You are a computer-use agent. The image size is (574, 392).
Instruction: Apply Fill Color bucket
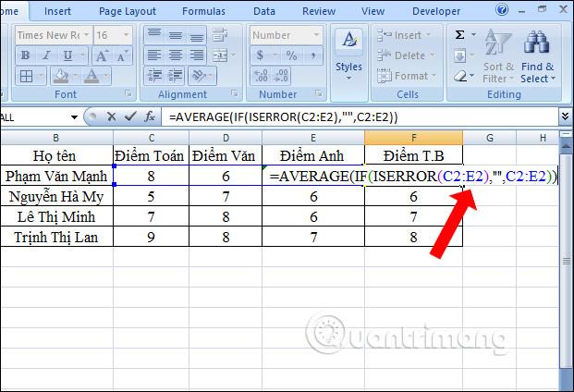61,76
